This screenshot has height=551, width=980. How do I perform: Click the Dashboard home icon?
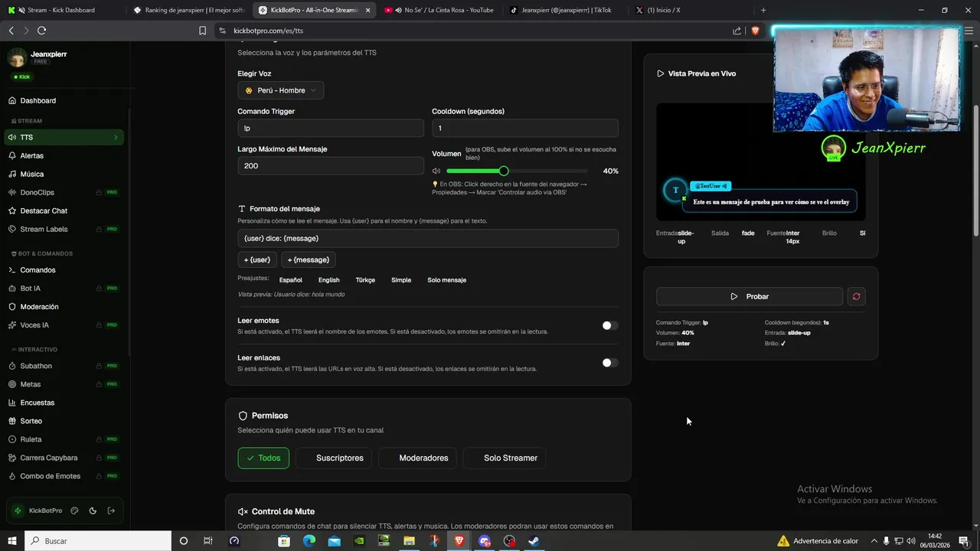click(12, 100)
